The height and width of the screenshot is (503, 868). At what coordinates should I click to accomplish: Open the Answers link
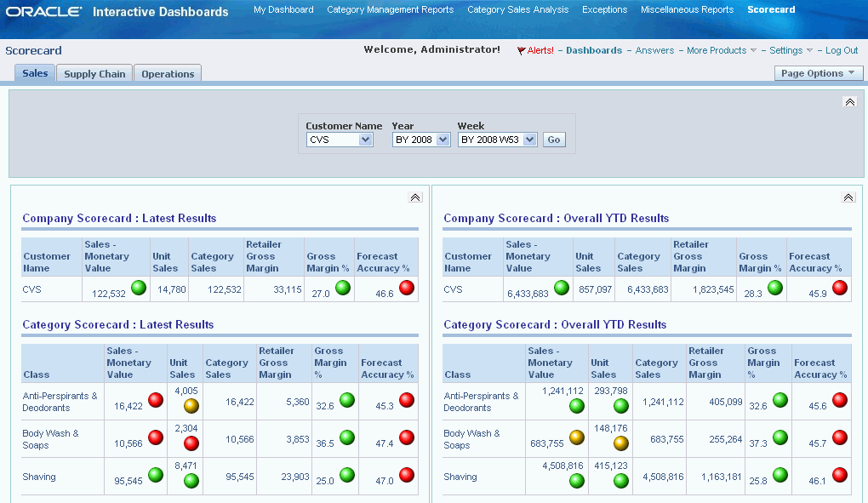click(x=654, y=50)
